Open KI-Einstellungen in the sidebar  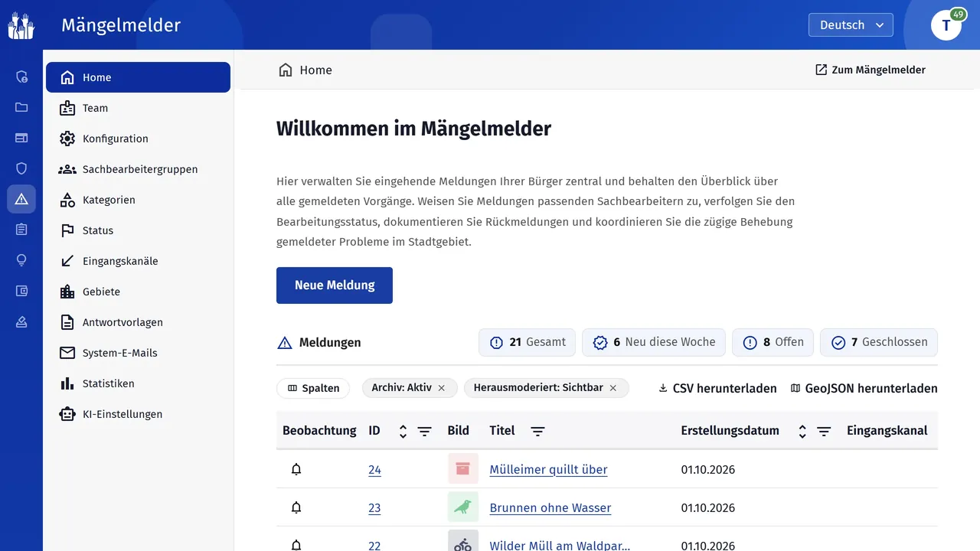(138, 414)
